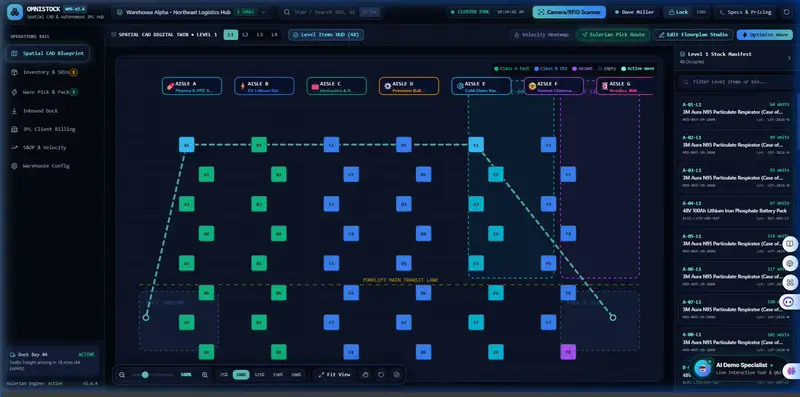
Task: Click the Aisle E snowflake icon
Action: 460,86
